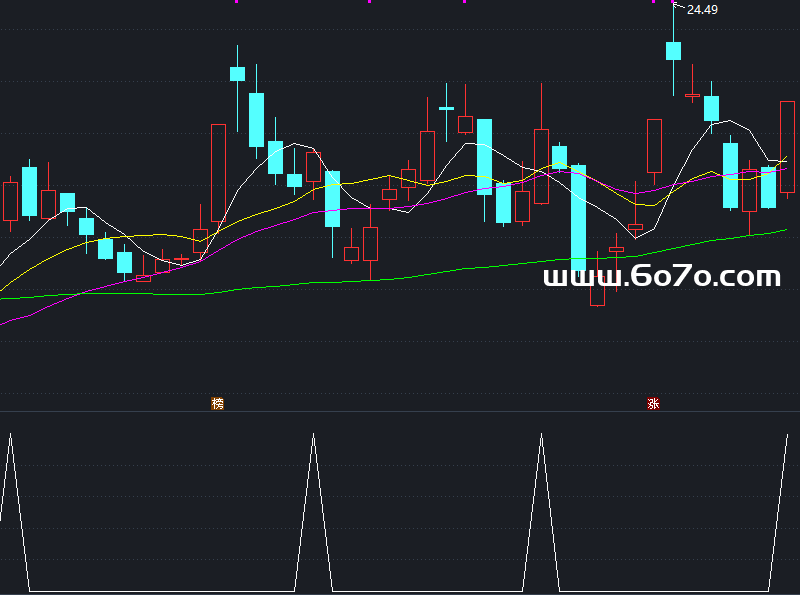
Task: Click the long cyan candle above the watermark
Action: (x=578, y=215)
